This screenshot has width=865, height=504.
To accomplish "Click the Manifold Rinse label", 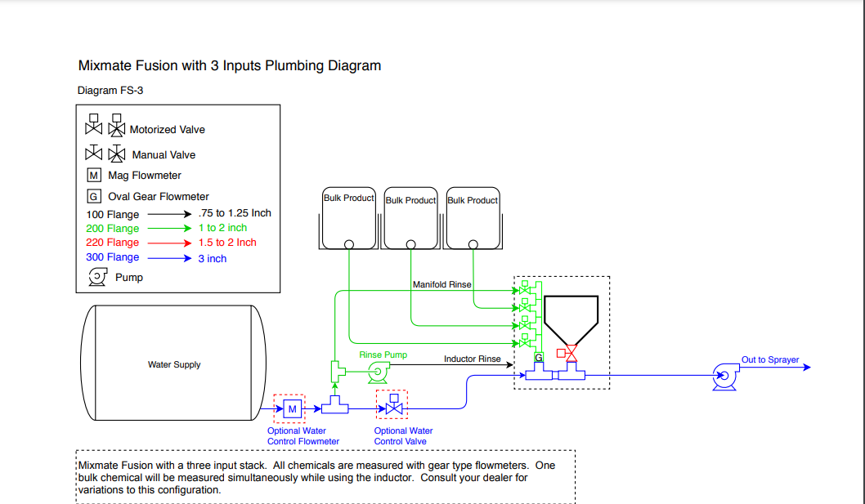I will 442,284.
